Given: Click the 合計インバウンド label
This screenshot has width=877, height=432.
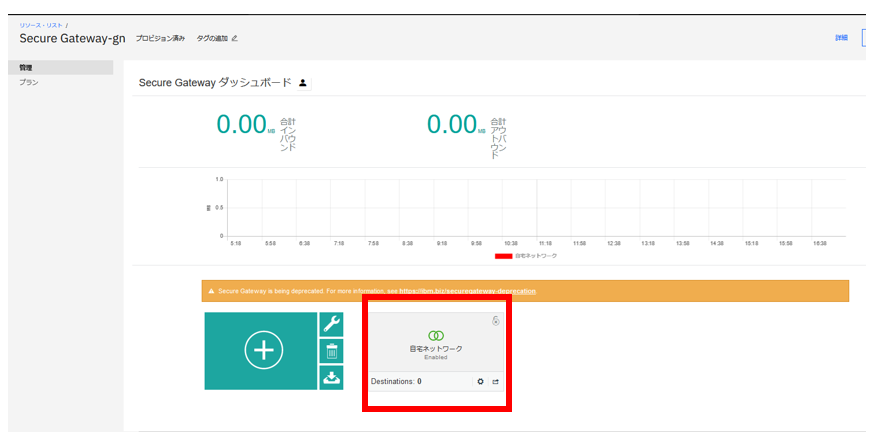Looking at the screenshot, I should (x=287, y=134).
